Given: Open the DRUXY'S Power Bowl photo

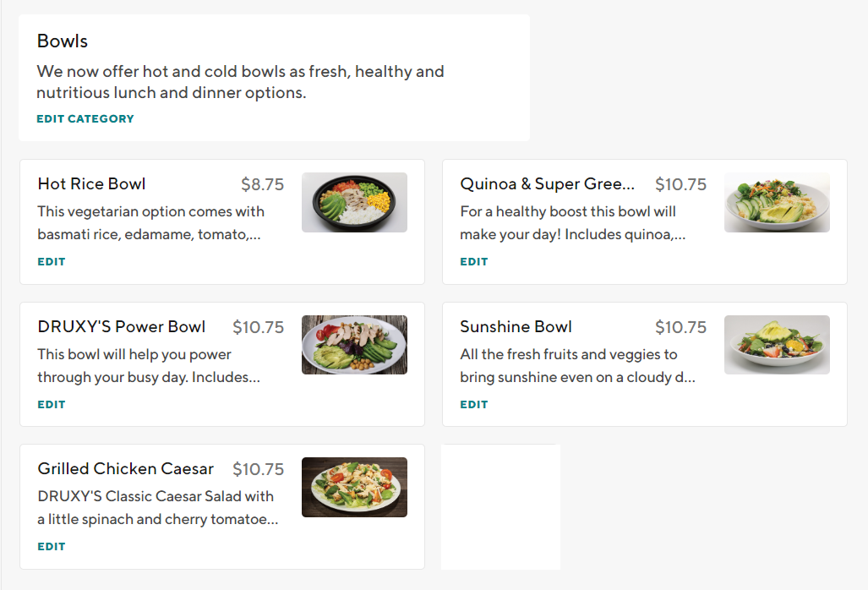Looking at the screenshot, I should point(354,345).
